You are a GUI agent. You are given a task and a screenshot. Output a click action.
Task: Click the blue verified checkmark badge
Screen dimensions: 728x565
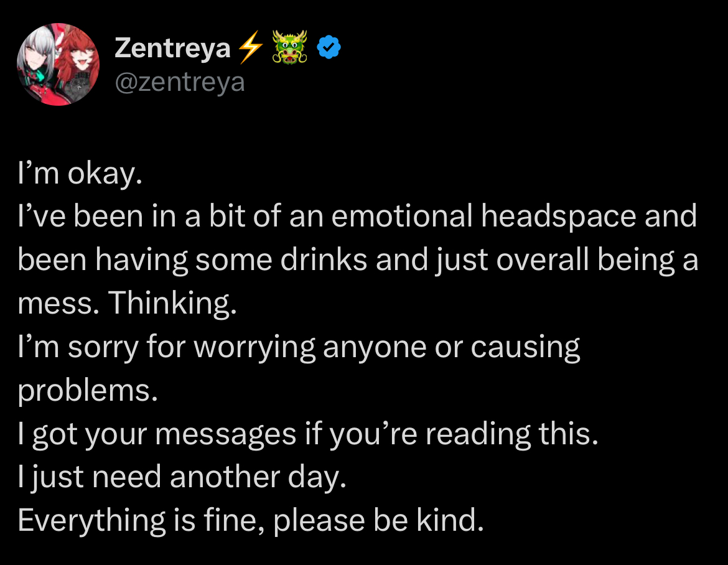[x=329, y=47]
